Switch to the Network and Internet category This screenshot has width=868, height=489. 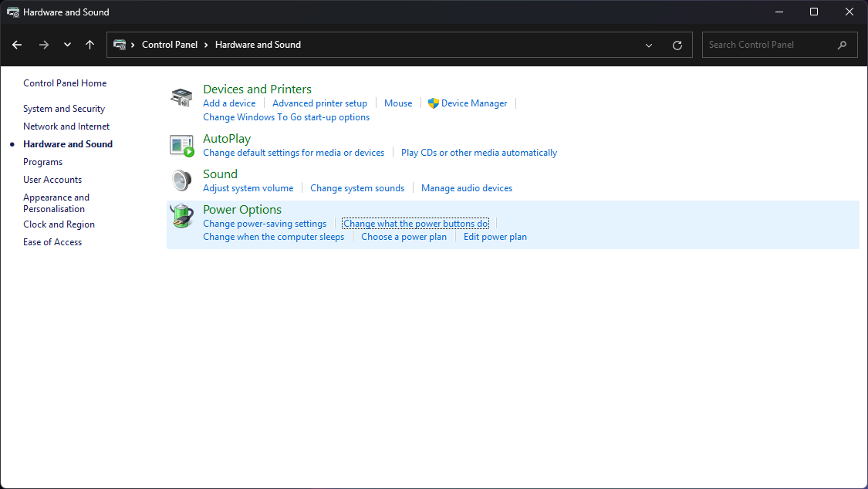(x=66, y=126)
